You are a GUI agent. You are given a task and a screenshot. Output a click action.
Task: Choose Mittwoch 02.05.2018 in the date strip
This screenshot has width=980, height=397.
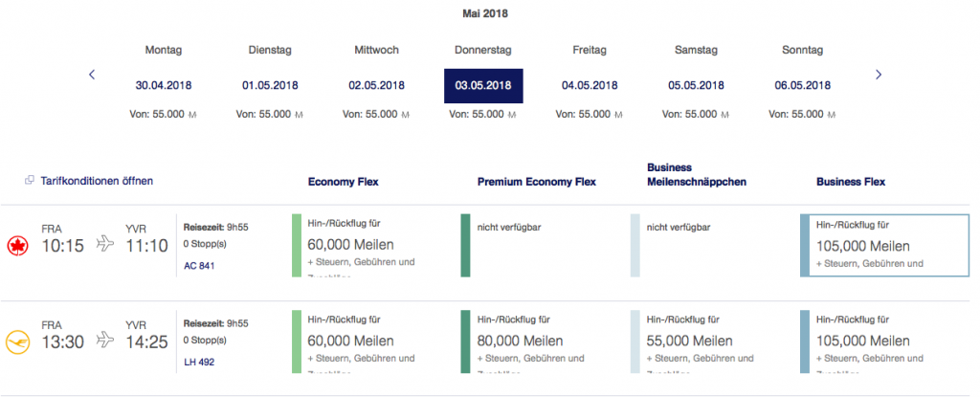[376, 84]
